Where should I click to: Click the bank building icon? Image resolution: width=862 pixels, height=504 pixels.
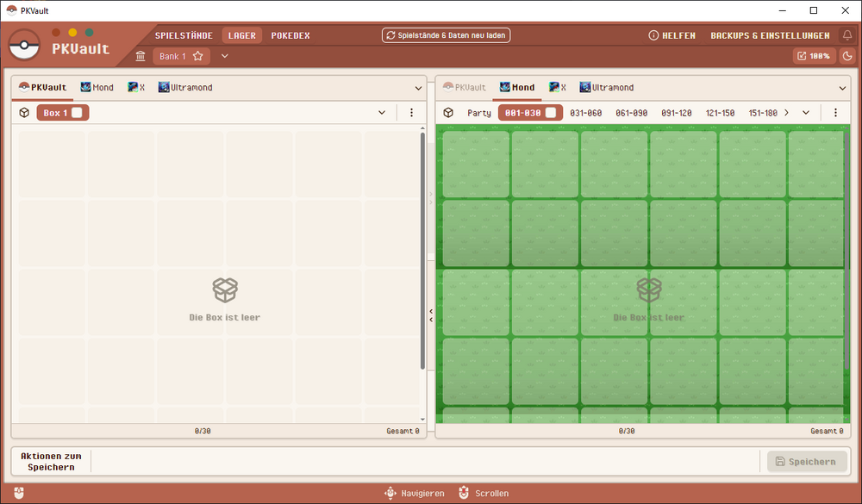pos(141,56)
